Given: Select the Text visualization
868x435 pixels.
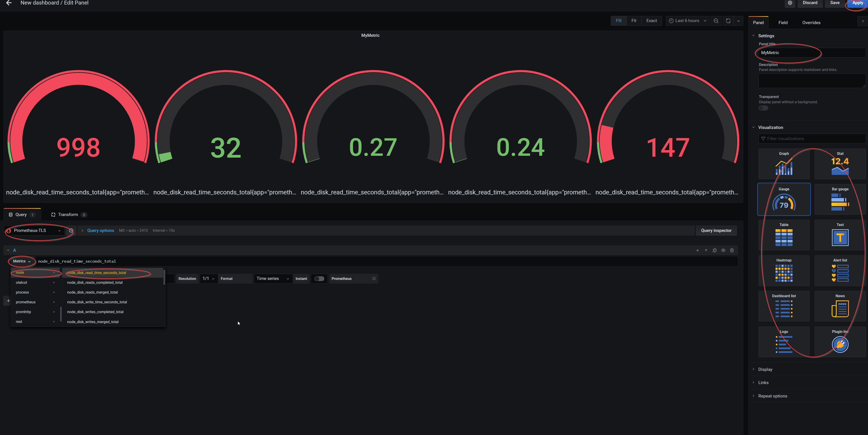Looking at the screenshot, I should pyautogui.click(x=840, y=235).
